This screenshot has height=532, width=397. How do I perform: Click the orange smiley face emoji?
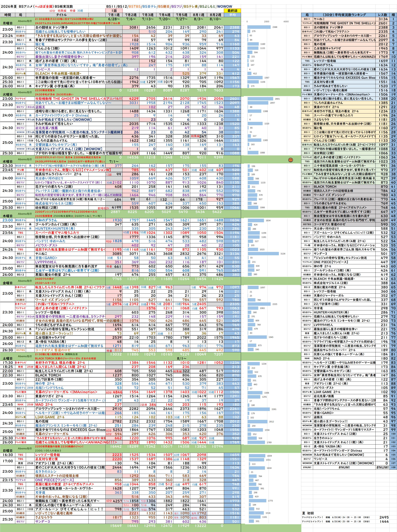[x=290, y=160]
